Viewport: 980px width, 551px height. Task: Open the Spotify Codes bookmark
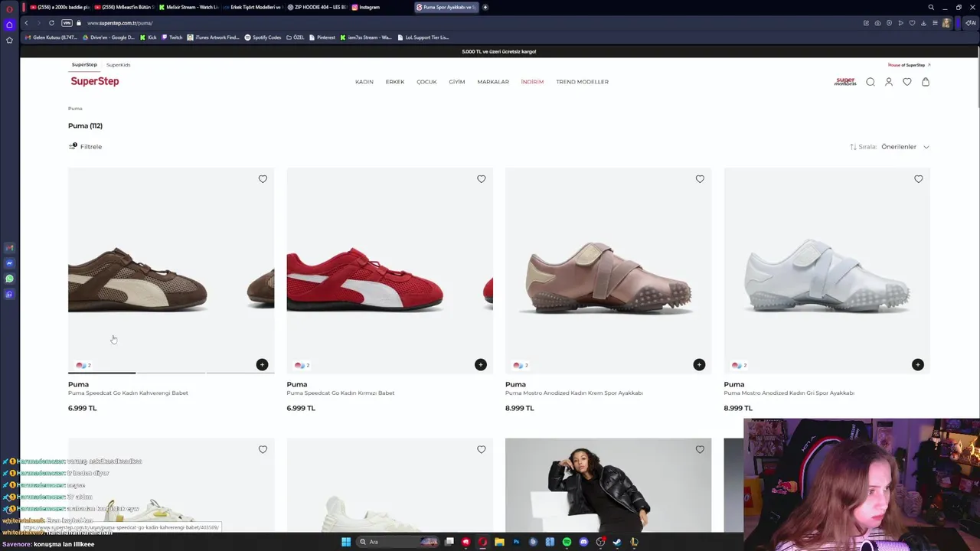[263, 37]
